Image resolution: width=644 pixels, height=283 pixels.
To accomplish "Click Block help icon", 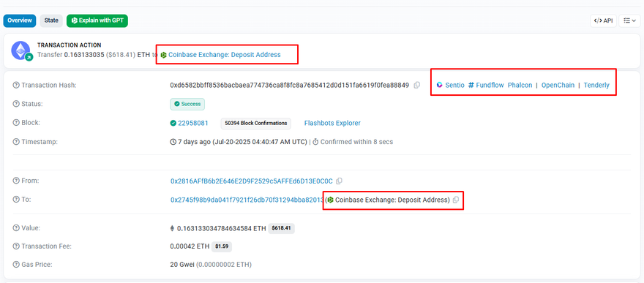I will (x=16, y=123).
